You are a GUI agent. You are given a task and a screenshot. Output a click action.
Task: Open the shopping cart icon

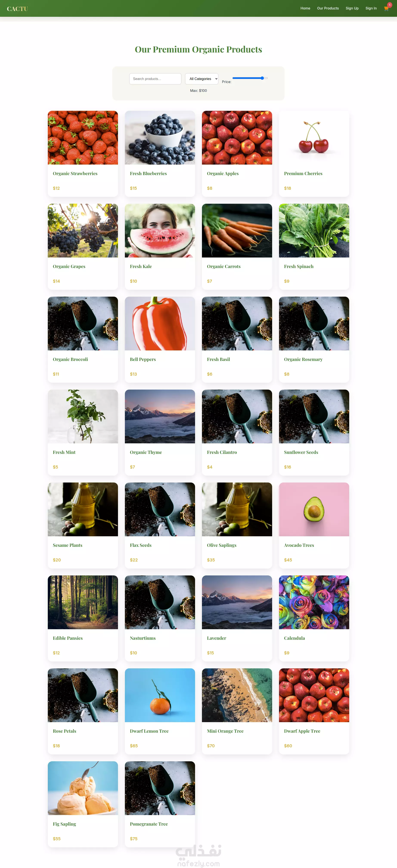pyautogui.click(x=386, y=9)
